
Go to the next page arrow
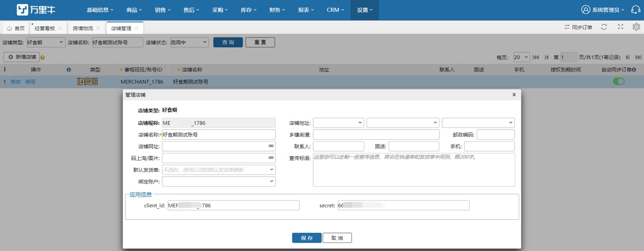pos(628,57)
